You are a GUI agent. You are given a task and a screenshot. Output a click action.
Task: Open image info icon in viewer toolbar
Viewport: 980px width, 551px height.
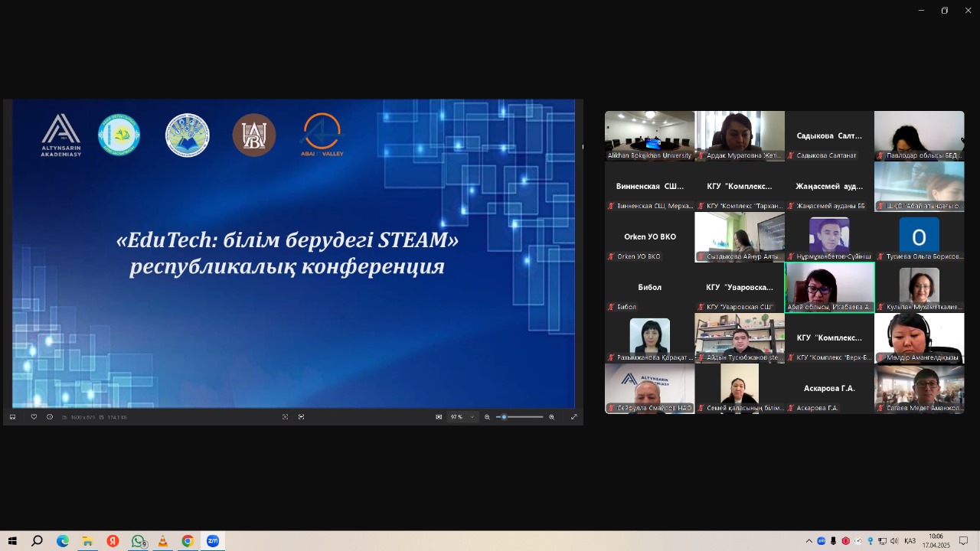click(50, 417)
